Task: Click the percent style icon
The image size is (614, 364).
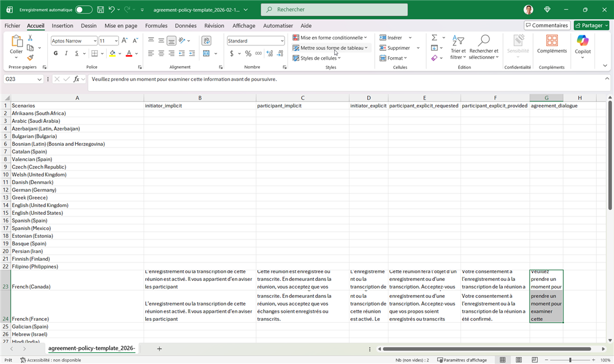Action: click(x=248, y=53)
